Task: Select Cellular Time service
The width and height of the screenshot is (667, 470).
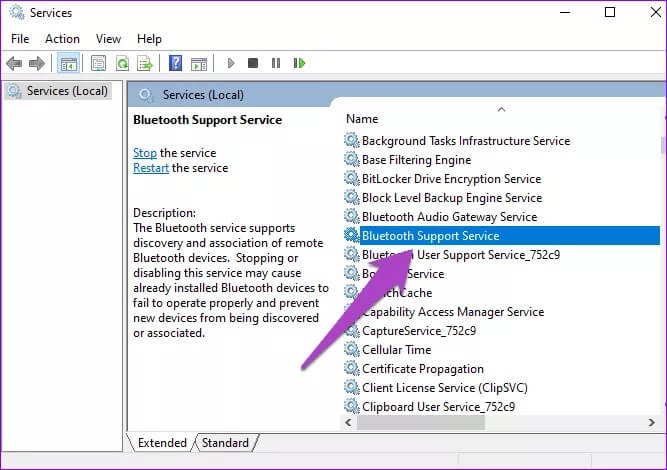Action: (396, 350)
